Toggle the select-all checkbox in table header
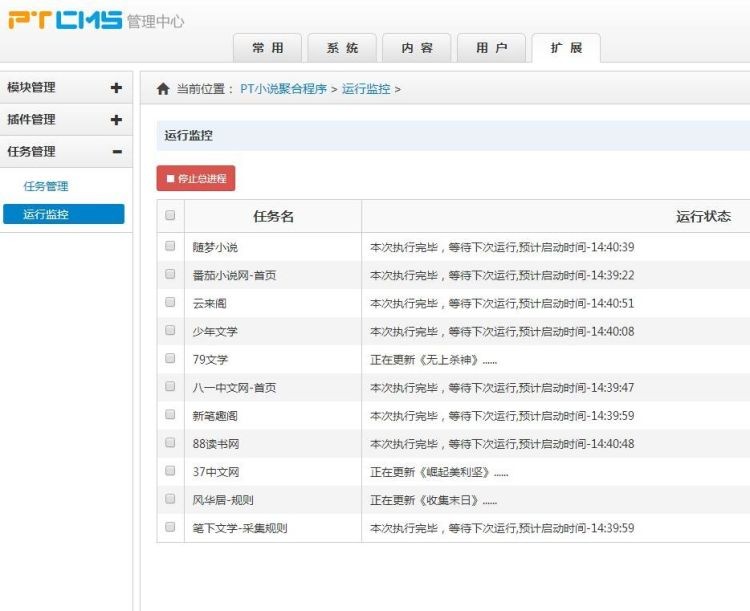The width and height of the screenshot is (750, 611). (x=170, y=215)
